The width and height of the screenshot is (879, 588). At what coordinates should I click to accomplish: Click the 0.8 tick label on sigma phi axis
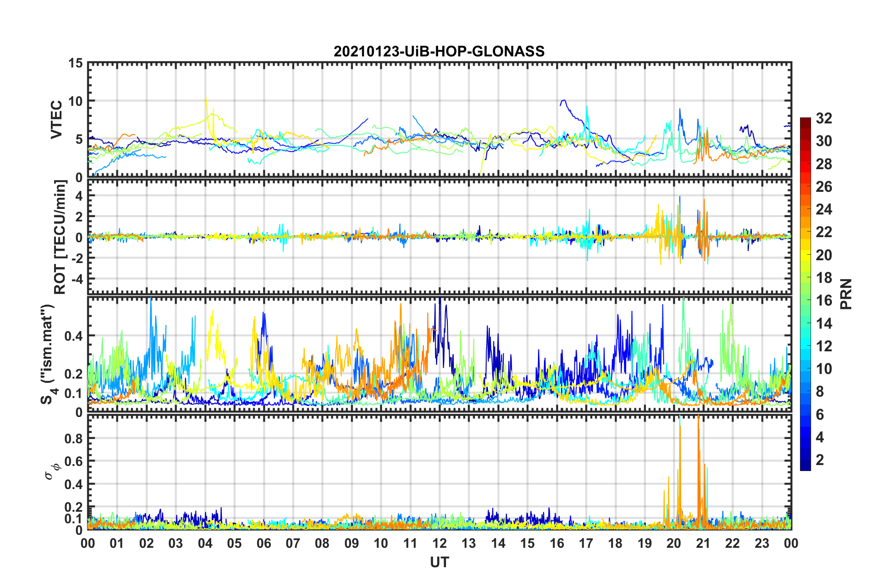73,438
